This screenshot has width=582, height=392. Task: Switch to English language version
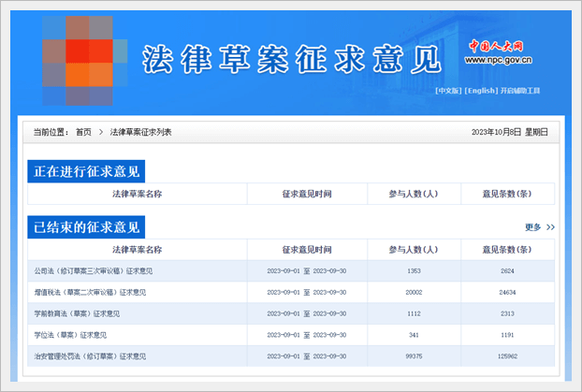click(x=481, y=91)
